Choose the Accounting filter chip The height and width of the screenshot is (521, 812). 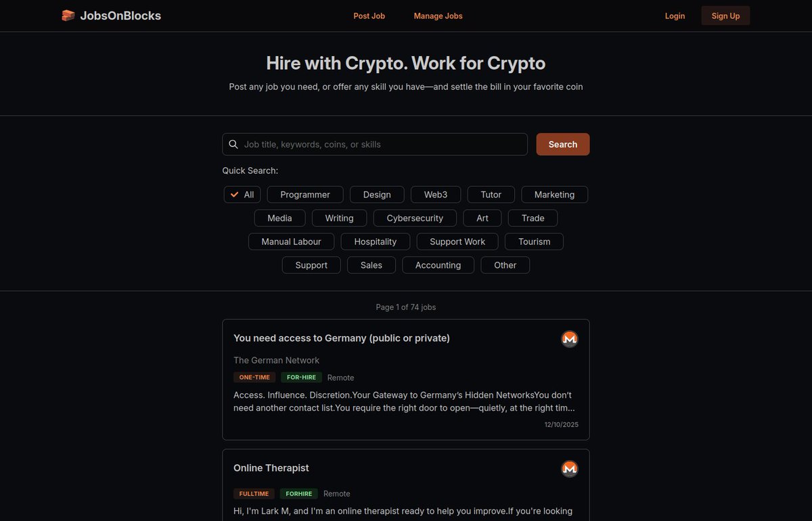[438, 265]
